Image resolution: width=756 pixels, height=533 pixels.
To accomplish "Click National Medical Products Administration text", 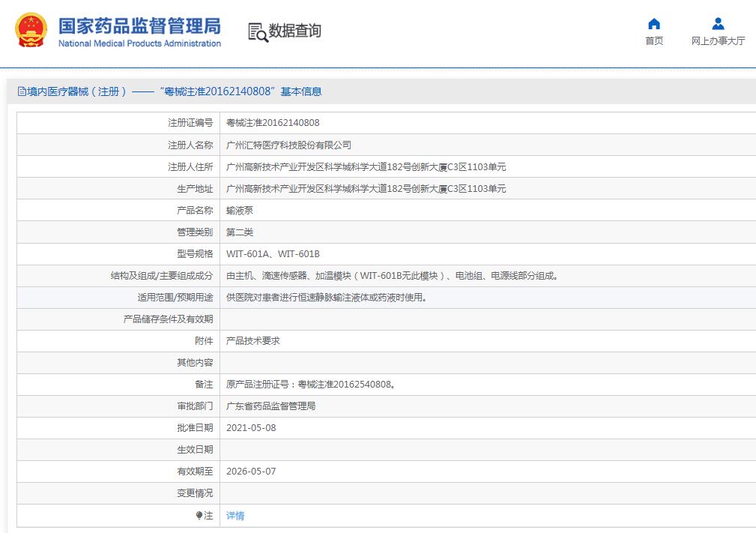I will [139, 43].
